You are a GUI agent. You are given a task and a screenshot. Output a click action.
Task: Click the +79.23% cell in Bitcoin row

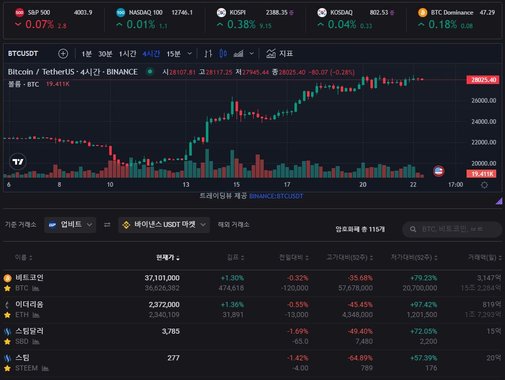tap(423, 278)
